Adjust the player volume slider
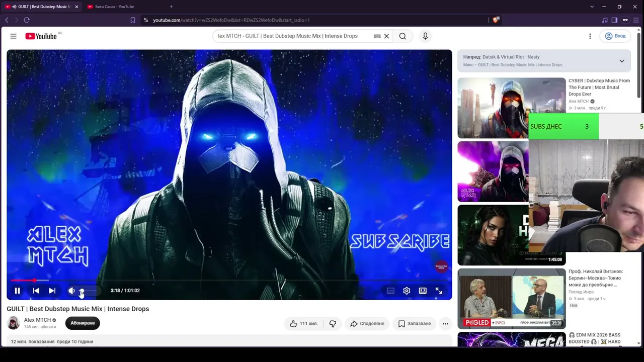Screen dimensions: 644x362 tap(88, 291)
